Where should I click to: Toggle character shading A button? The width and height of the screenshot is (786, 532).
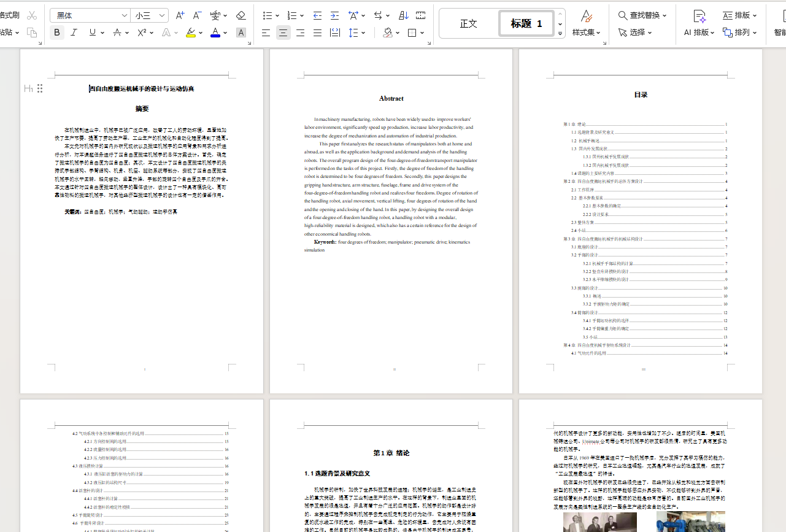pos(241,33)
